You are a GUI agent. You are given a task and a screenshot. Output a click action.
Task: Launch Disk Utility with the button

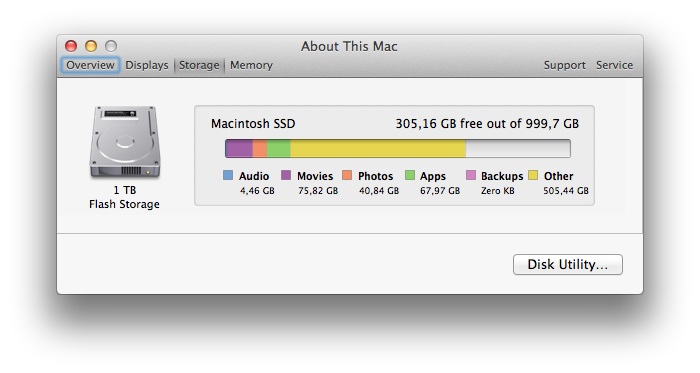pos(567,265)
